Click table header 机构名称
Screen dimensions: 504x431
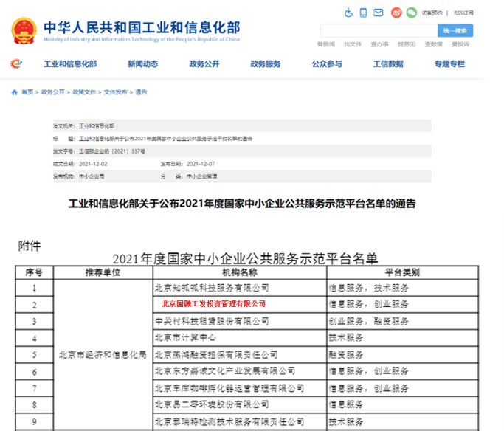(x=240, y=272)
